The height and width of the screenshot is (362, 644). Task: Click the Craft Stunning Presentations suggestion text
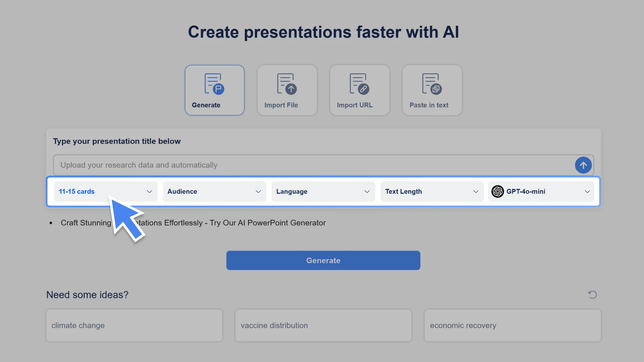point(193,223)
